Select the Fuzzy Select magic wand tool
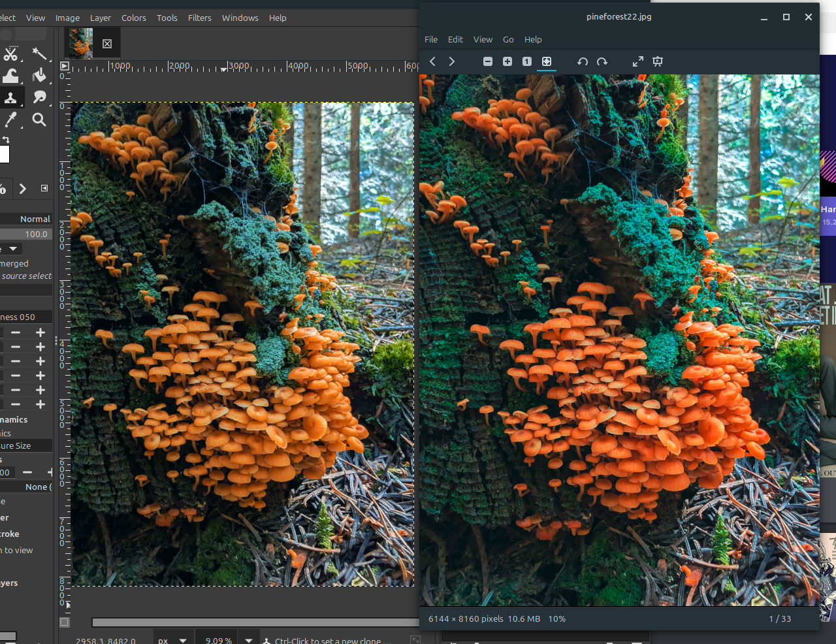Screen dimensions: 836x644 click(39, 54)
